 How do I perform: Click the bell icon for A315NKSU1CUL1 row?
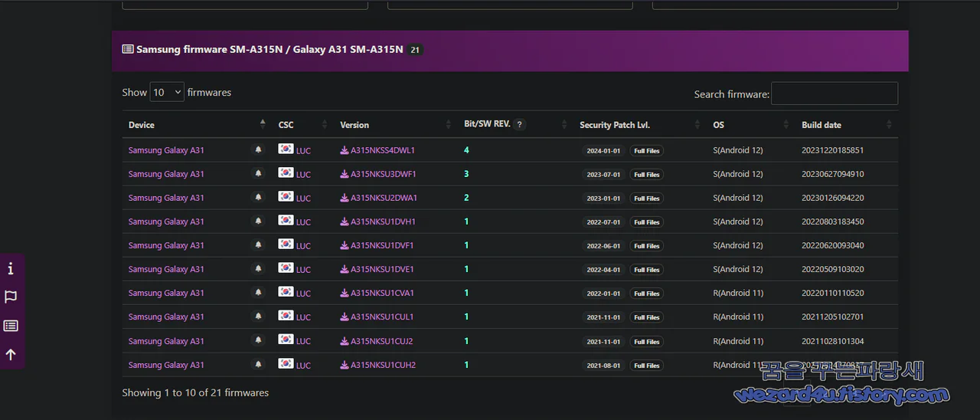(x=258, y=317)
